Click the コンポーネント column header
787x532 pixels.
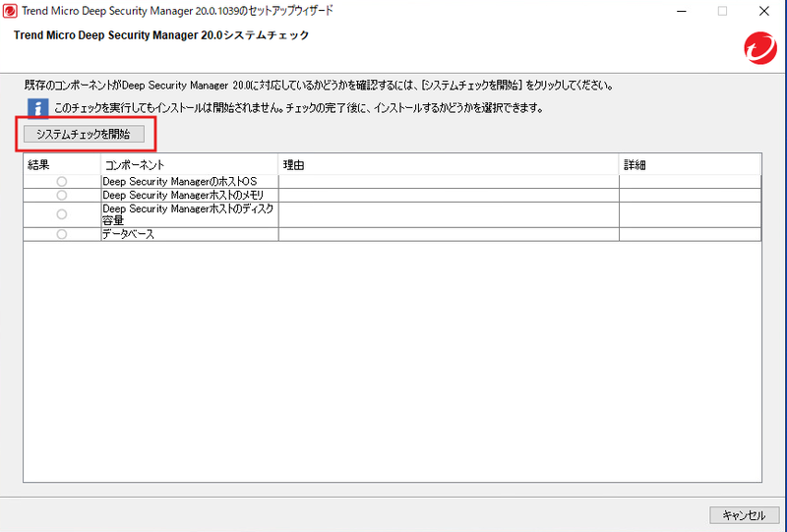coord(189,164)
